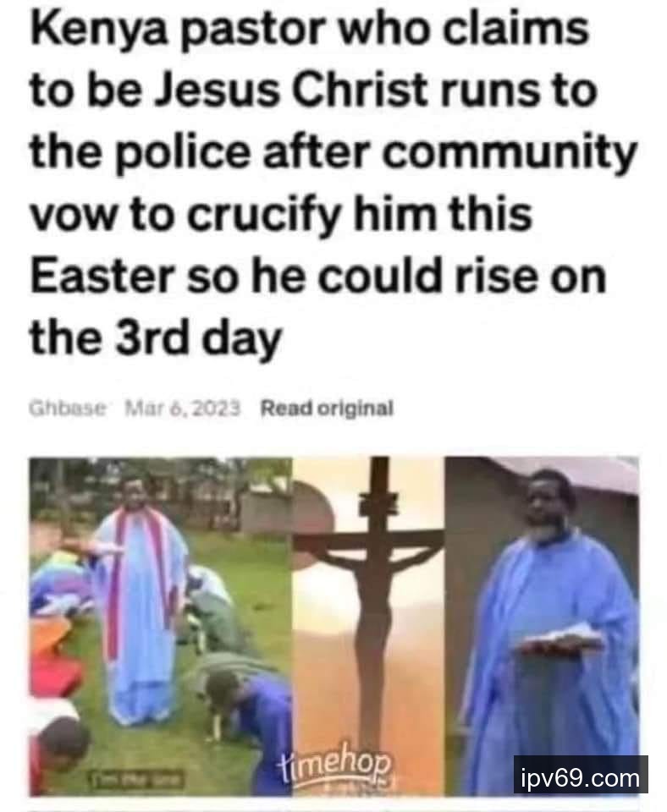Click the word "Easter" in the headline
Image resolution: width=667 pixels, height=812 pixels.
point(102,276)
